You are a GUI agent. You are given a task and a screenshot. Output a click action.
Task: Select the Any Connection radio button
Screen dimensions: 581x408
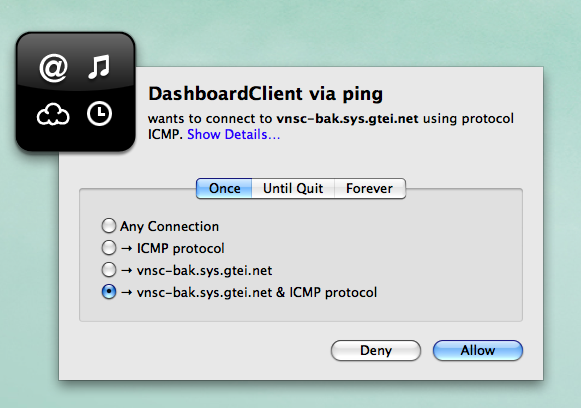point(109,226)
